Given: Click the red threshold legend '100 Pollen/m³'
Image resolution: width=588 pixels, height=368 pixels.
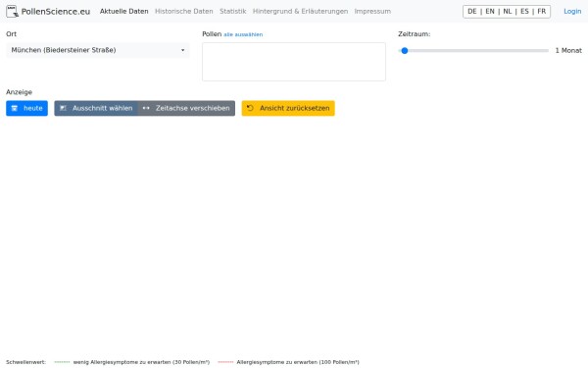Looking at the screenshot, I should click(x=288, y=362).
